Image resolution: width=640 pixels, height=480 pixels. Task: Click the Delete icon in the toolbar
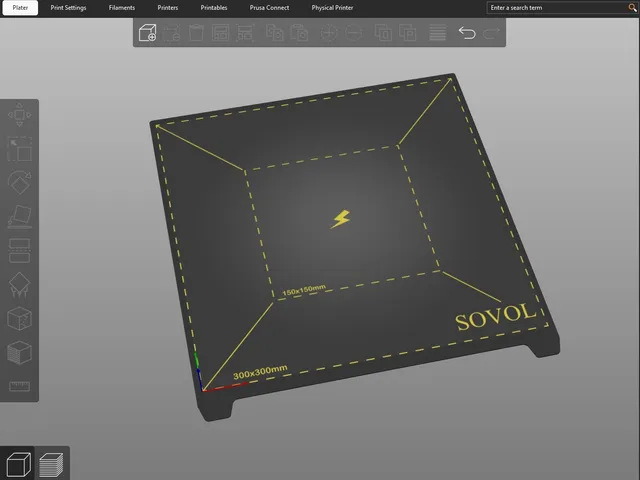click(x=172, y=33)
